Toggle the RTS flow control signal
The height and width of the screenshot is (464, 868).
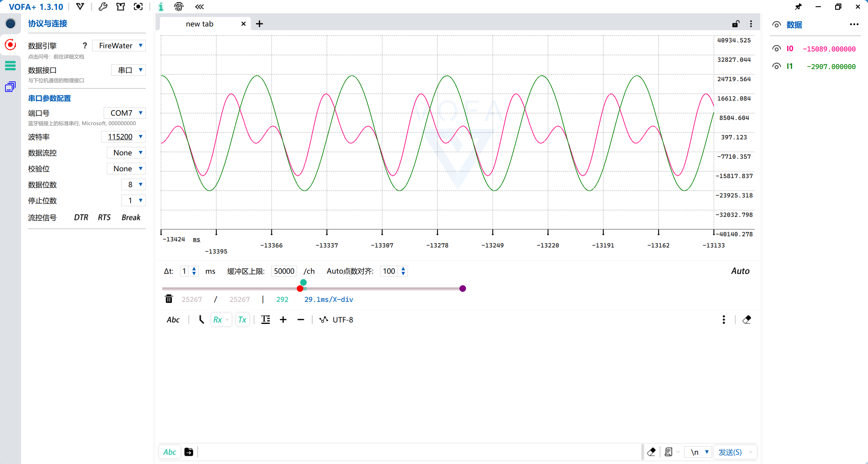104,217
